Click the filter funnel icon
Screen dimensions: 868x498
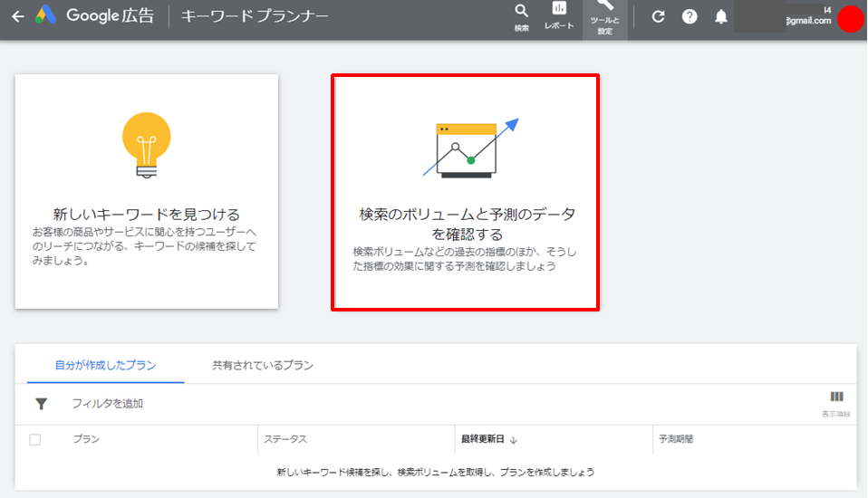[x=41, y=404]
